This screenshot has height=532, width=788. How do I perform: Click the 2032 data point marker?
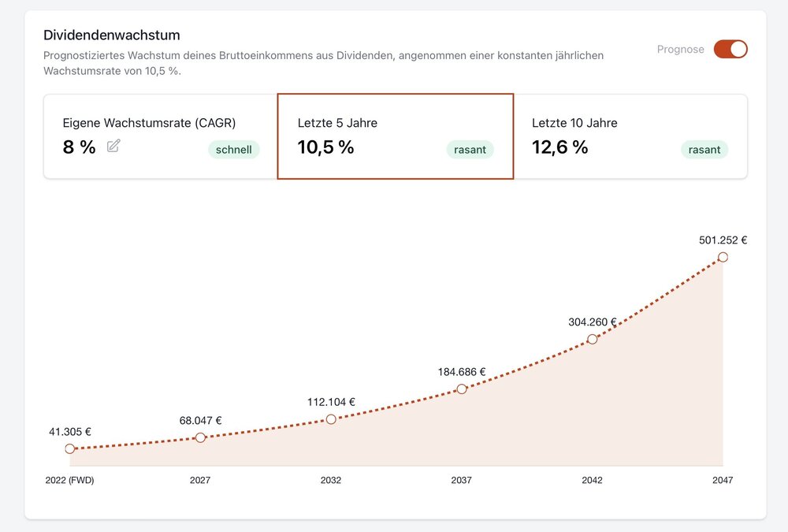click(331, 419)
